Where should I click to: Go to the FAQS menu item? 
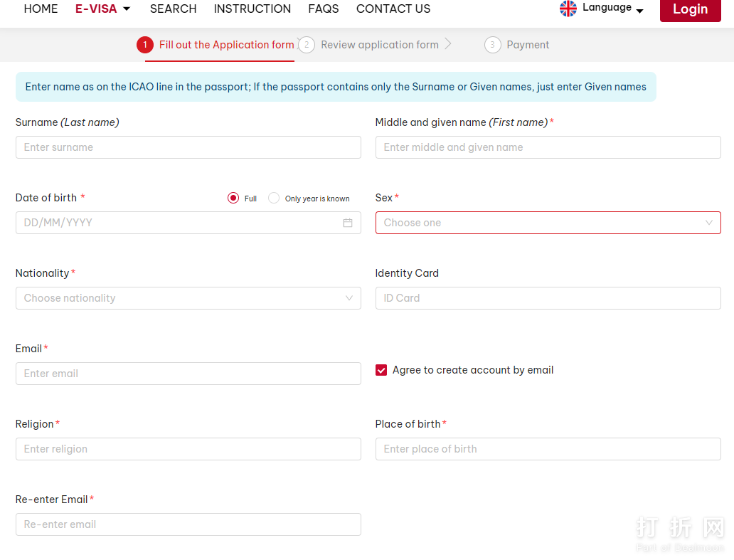[324, 9]
